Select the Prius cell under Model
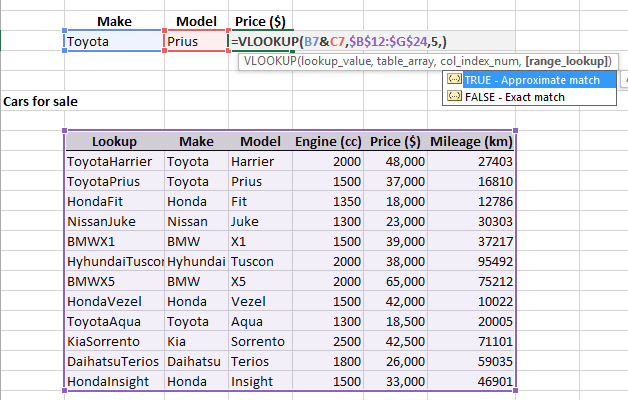 pyautogui.click(x=196, y=41)
